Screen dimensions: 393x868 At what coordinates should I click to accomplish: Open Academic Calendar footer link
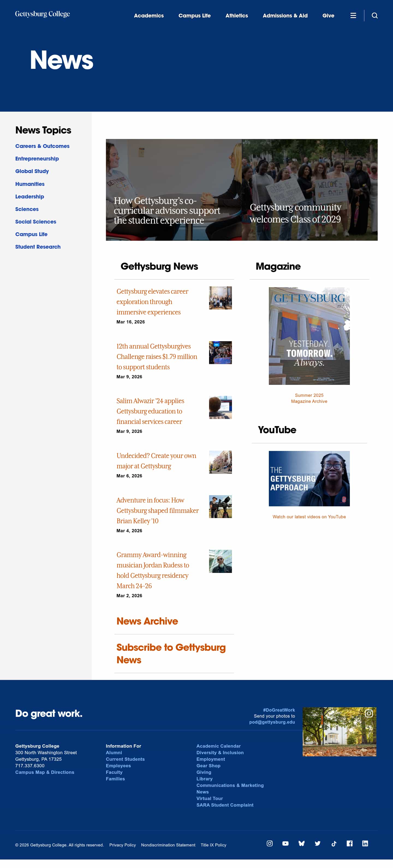(x=218, y=746)
